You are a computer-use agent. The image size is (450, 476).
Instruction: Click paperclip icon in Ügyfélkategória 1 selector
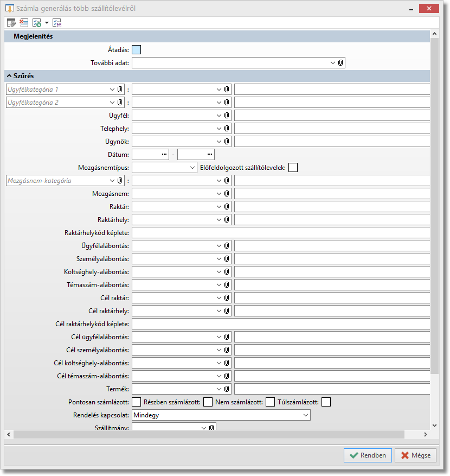click(x=120, y=89)
